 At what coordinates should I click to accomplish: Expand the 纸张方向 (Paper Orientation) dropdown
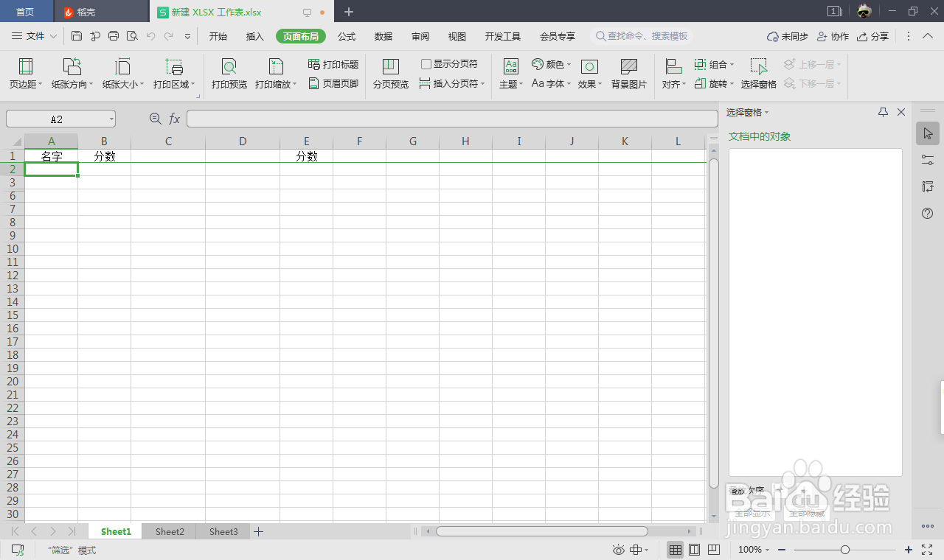[x=72, y=83]
